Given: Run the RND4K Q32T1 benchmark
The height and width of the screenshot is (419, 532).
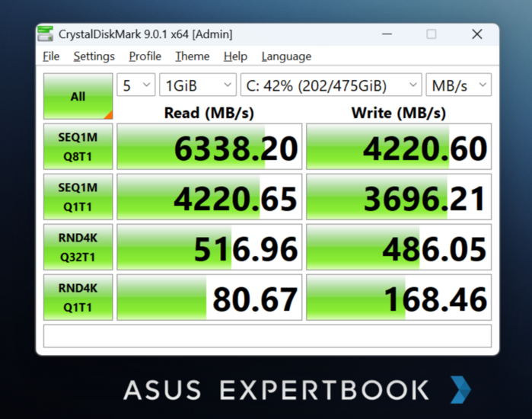Looking at the screenshot, I should [78, 247].
